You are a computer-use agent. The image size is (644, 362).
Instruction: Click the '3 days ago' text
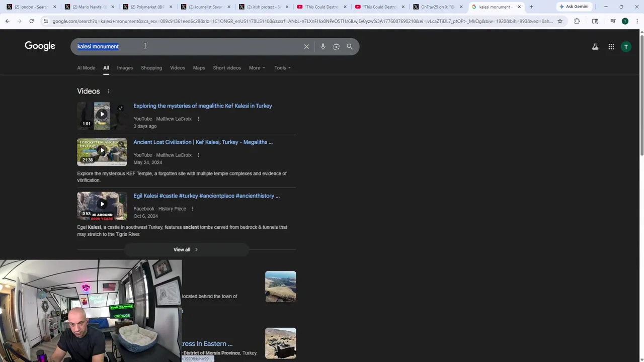[x=145, y=126]
